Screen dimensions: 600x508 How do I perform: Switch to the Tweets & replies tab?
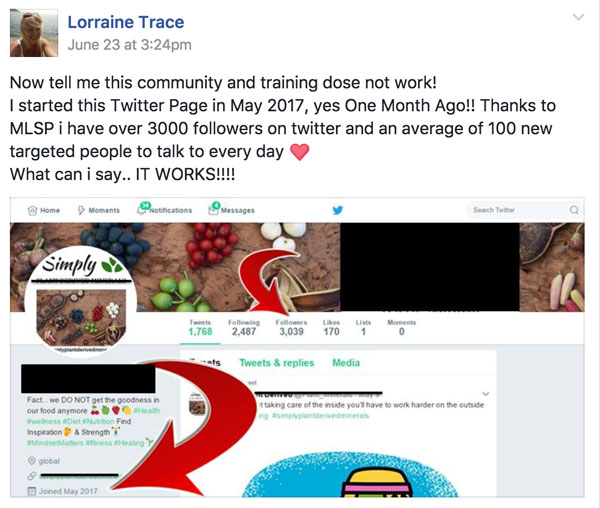[x=277, y=363]
